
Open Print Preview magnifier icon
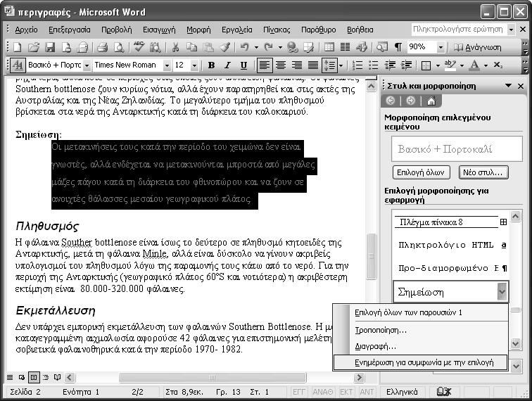coord(118,47)
